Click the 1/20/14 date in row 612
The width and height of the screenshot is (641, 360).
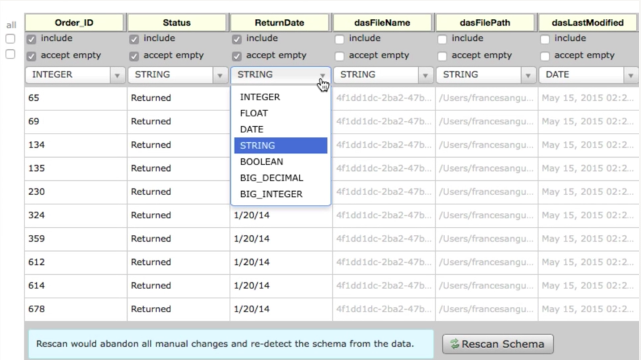[x=251, y=262]
